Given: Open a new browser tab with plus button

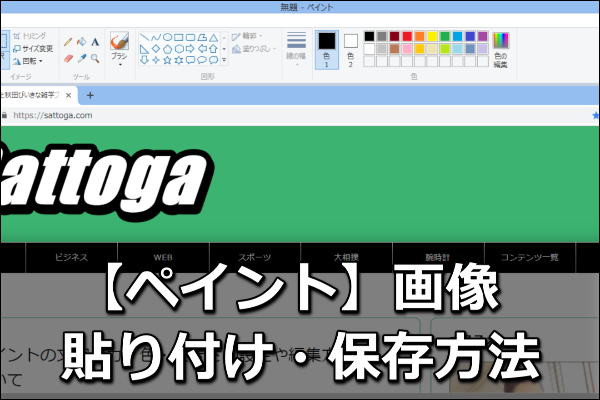Looking at the screenshot, I should click(x=90, y=96).
